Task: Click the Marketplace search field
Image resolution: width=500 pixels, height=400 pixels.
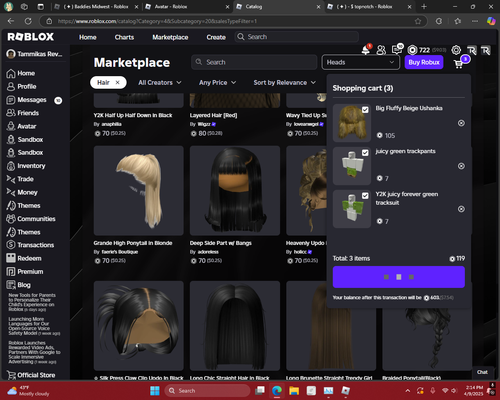Action: (x=254, y=62)
